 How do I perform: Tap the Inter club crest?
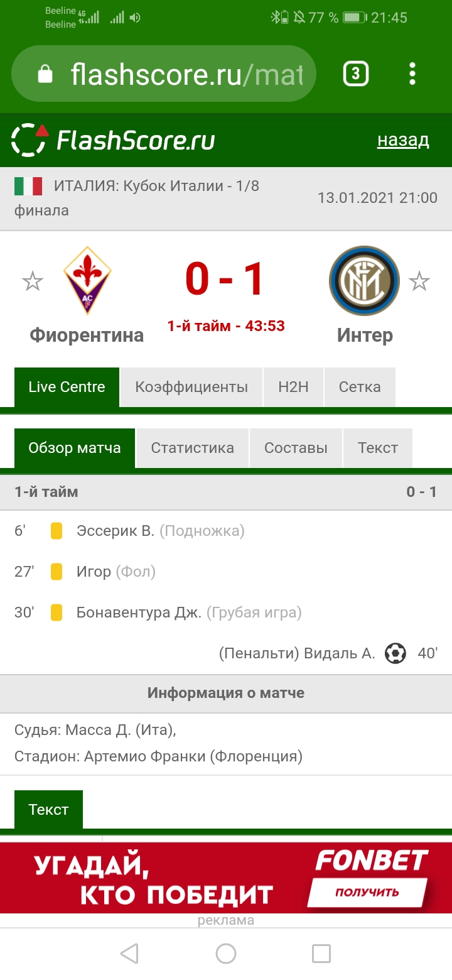click(x=364, y=280)
